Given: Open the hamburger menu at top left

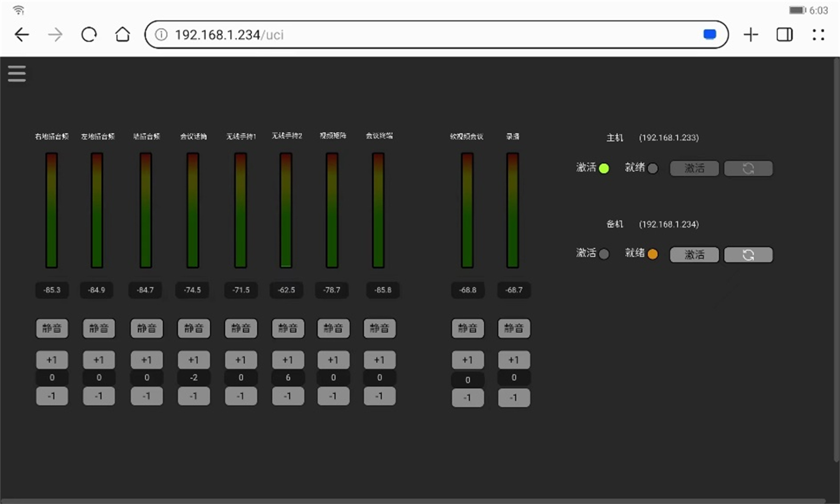Looking at the screenshot, I should coord(17,73).
